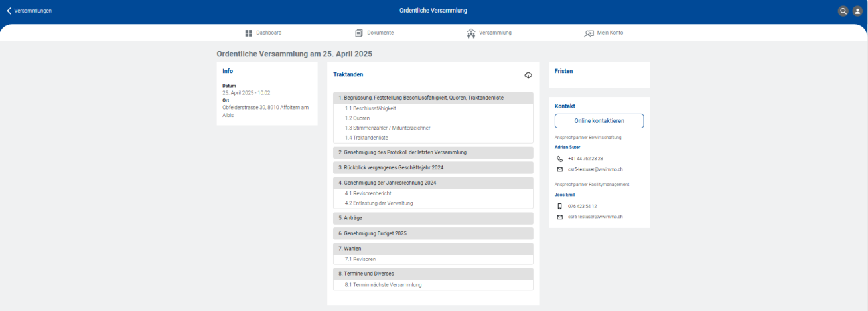
Task: Click the Dokumente document icon
Action: (359, 33)
